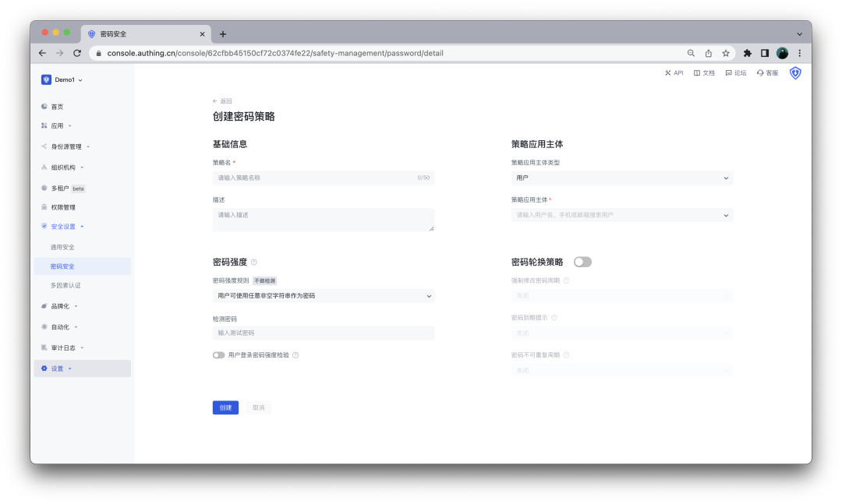Screen dimensions: 842x504
Task: Click the 文档 documentation icon
Action: pos(703,72)
